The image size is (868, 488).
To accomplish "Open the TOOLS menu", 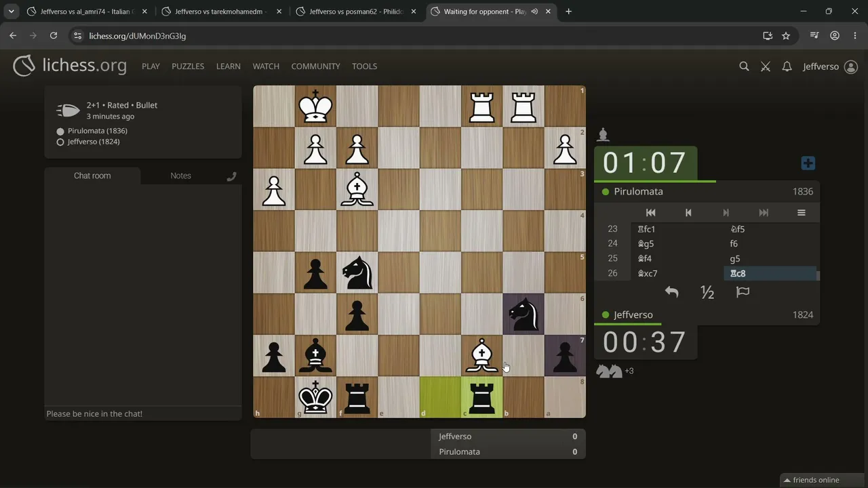I will pyautogui.click(x=364, y=66).
